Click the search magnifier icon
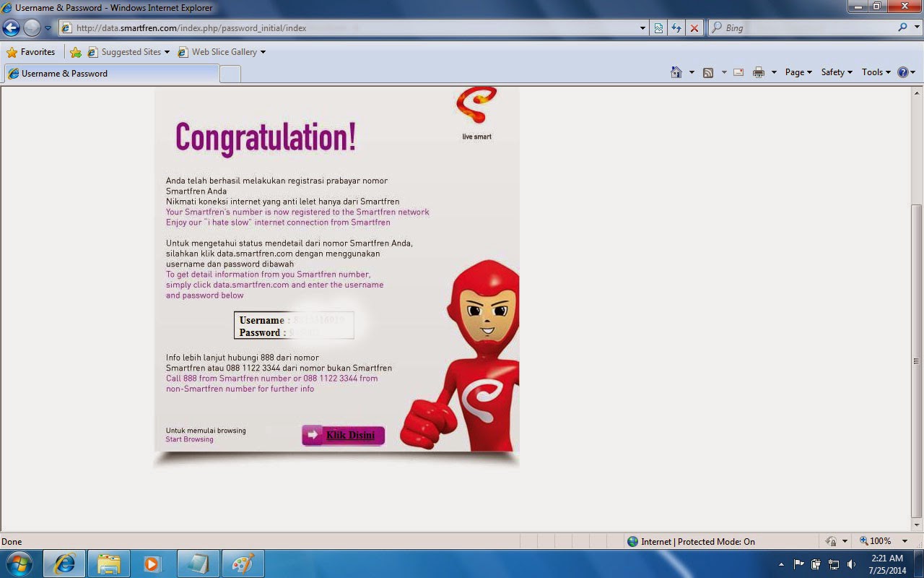 tap(902, 27)
